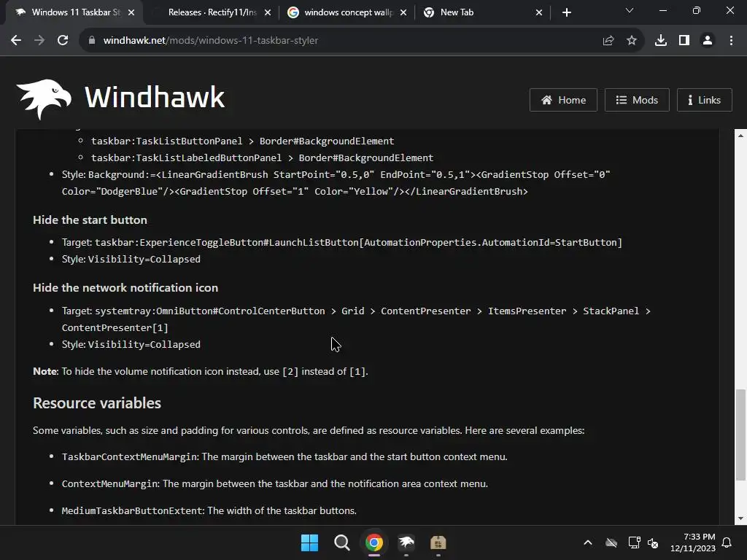Screen dimensions: 747x560
Task: Click the MediumTaskbarButtonExtent text
Action: [133, 510]
